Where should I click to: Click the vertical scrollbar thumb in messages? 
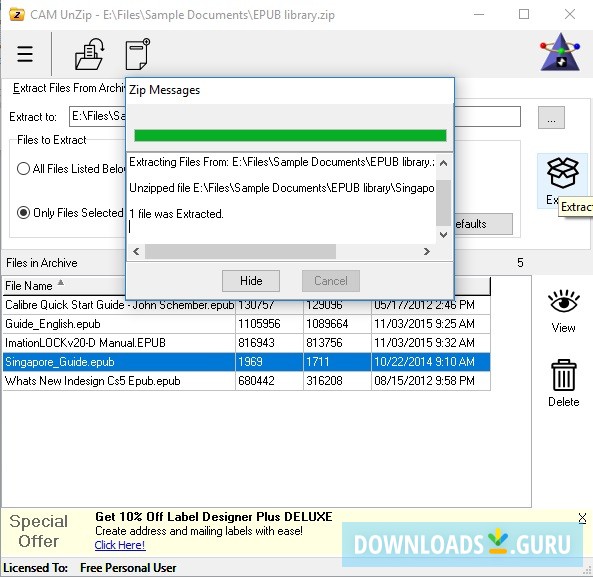point(443,203)
